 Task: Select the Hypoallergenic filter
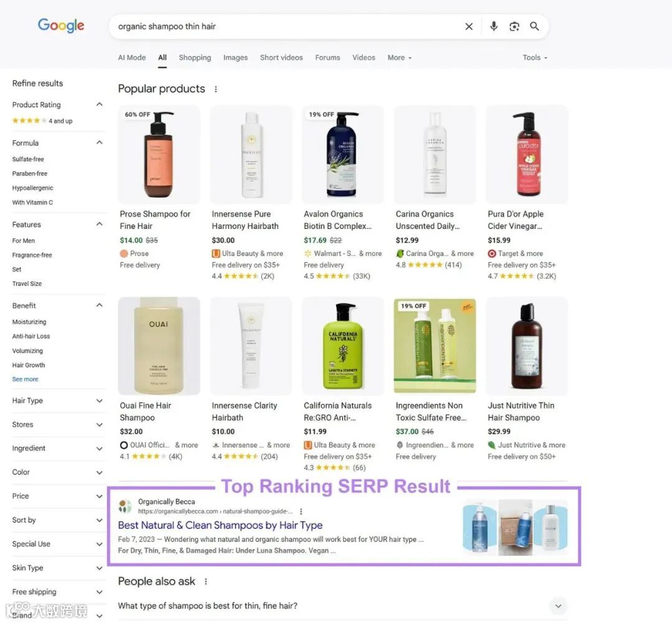click(32, 188)
